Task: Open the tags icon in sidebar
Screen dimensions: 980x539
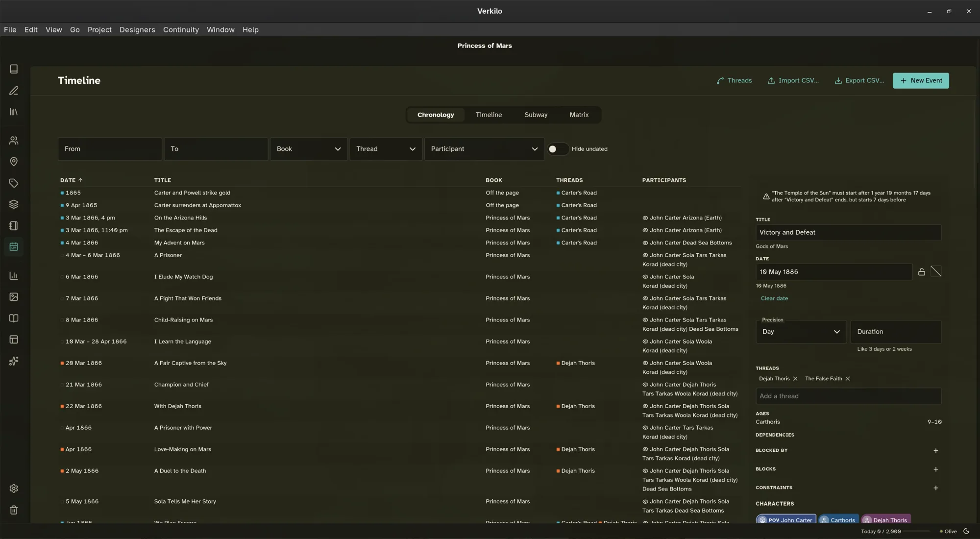Action: [14, 183]
